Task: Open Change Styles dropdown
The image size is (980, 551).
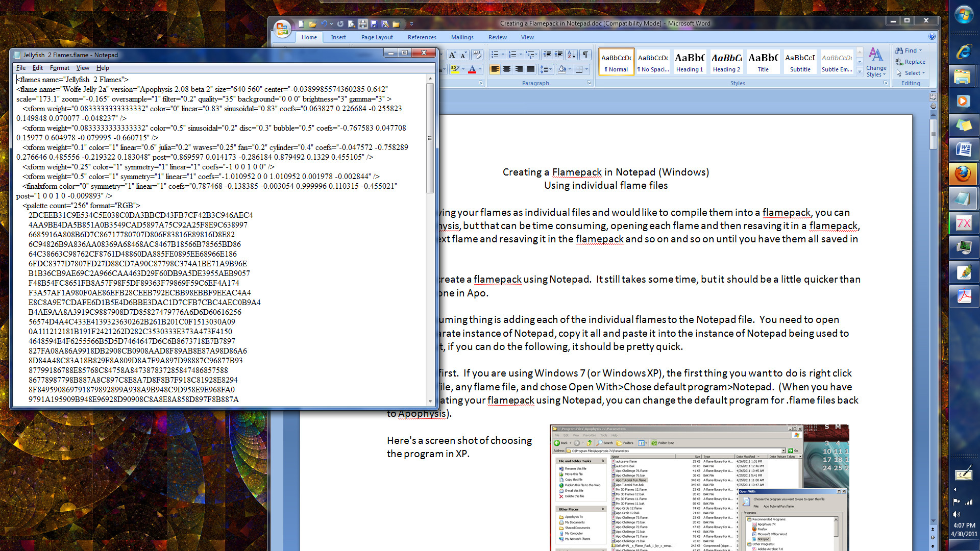Action: 876,62
